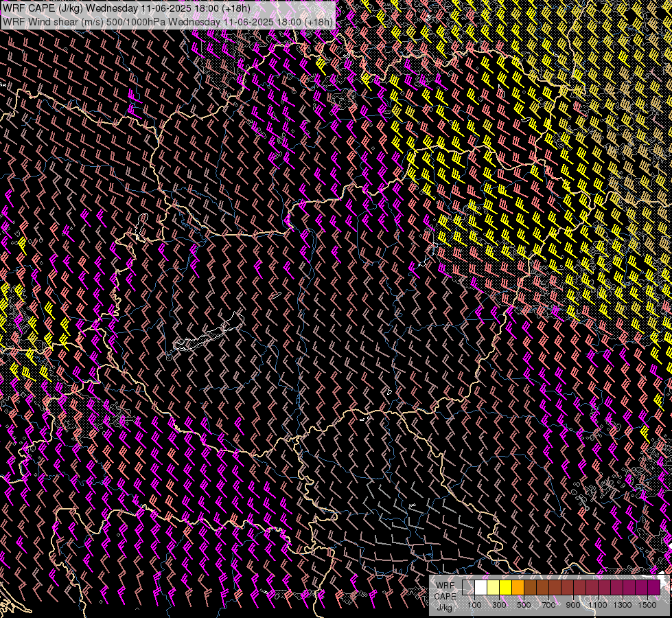Viewport: 672px width, 618px height.
Task: Click the gray first legend swatch
Action: [468, 587]
